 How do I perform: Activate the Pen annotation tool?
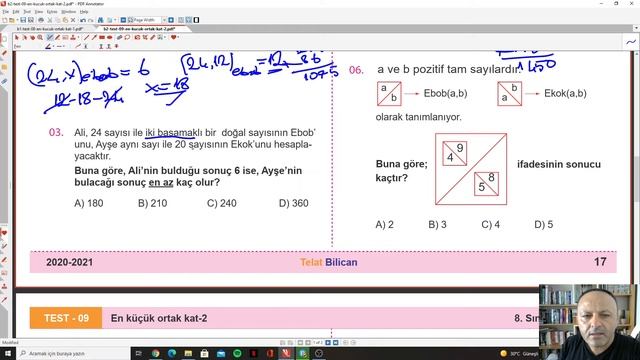coord(49,38)
